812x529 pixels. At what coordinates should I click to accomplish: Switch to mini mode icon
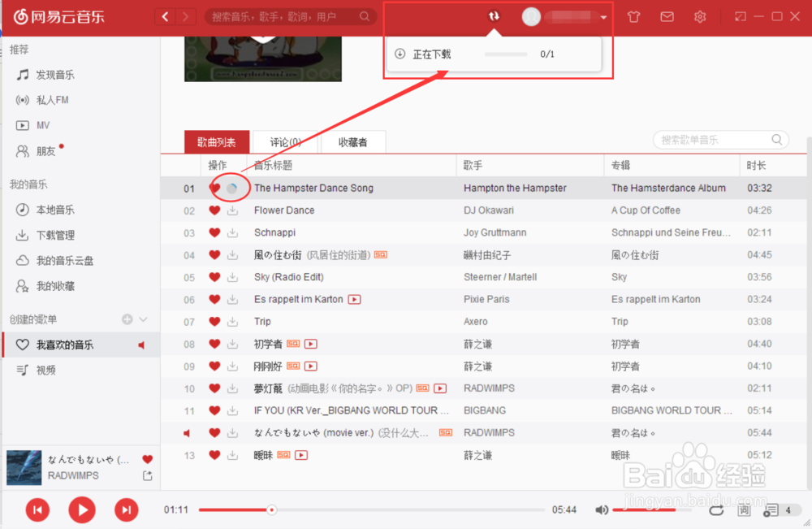(x=740, y=16)
